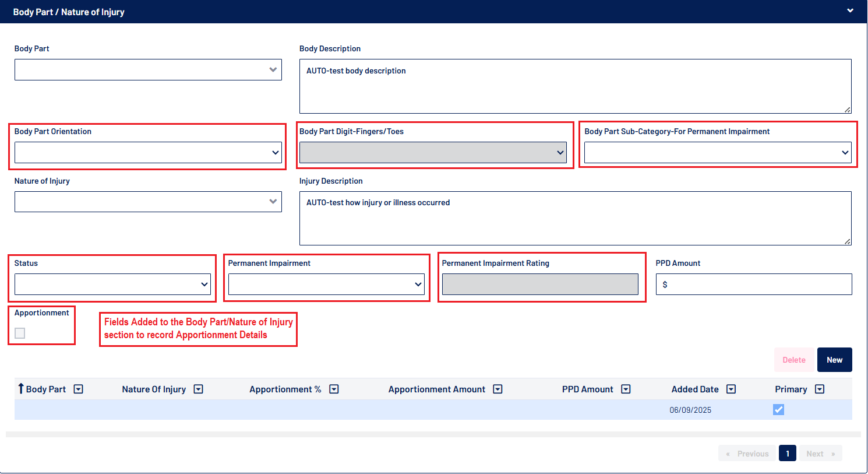Open Apportionment Amount column filter icon

(x=497, y=389)
